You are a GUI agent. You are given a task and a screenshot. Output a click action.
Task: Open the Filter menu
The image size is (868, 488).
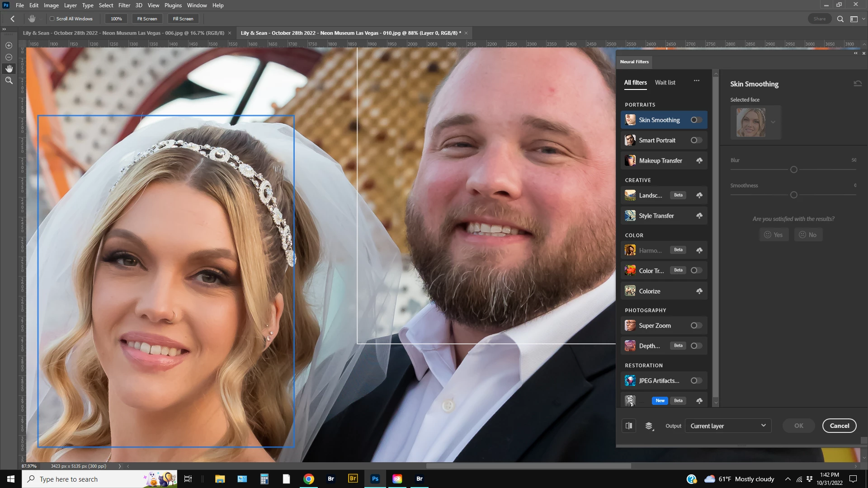[124, 5]
